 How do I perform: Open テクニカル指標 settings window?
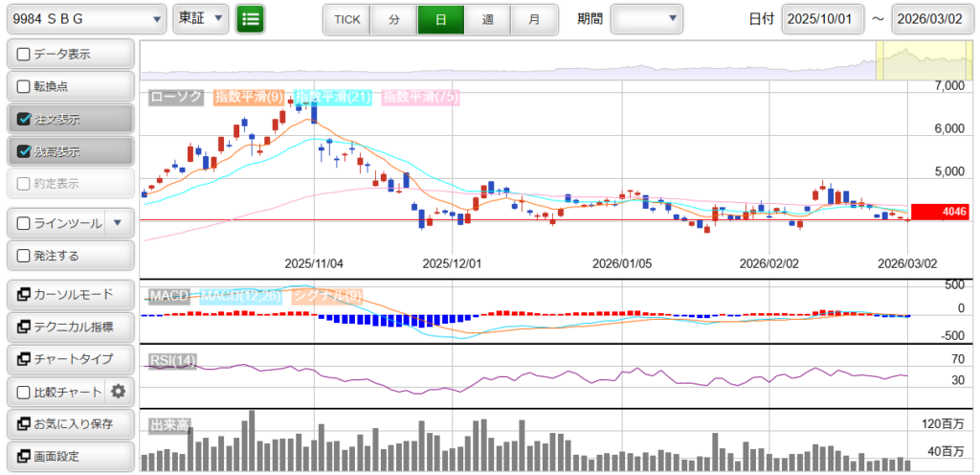pos(69,327)
